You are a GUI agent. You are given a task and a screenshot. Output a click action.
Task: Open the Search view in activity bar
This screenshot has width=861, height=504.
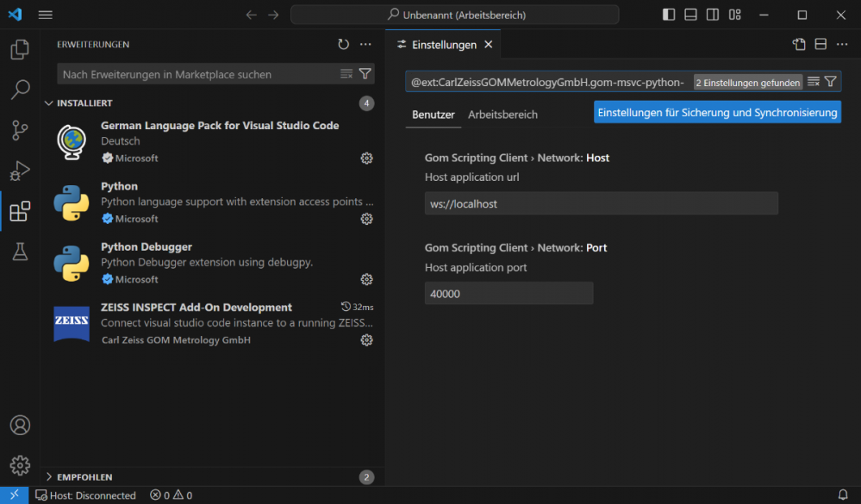(x=20, y=90)
